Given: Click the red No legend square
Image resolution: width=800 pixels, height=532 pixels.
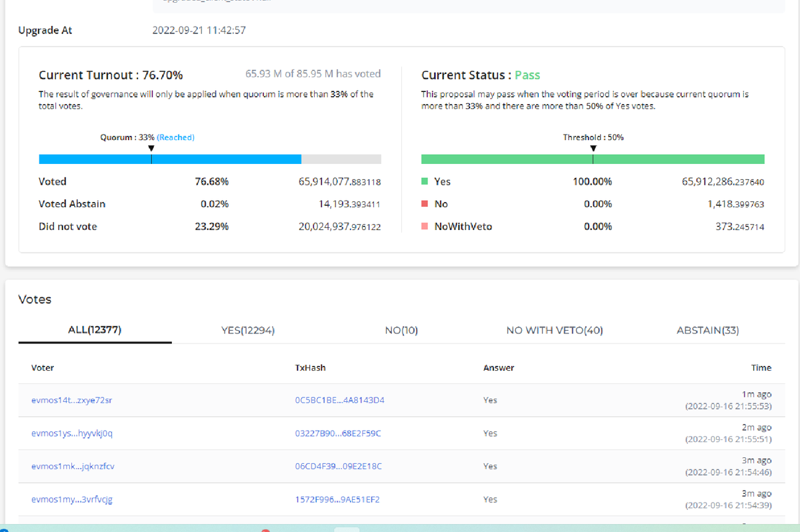Looking at the screenshot, I should 425,204.
